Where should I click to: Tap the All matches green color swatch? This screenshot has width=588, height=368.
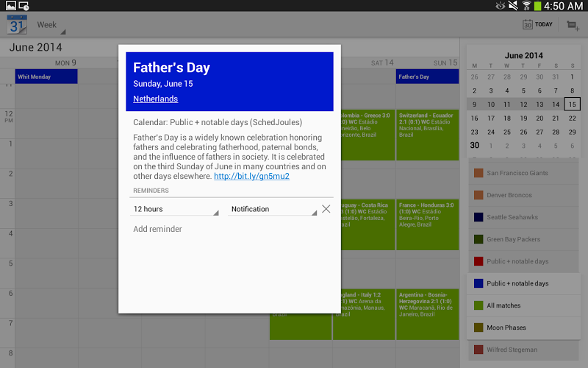[x=478, y=305]
